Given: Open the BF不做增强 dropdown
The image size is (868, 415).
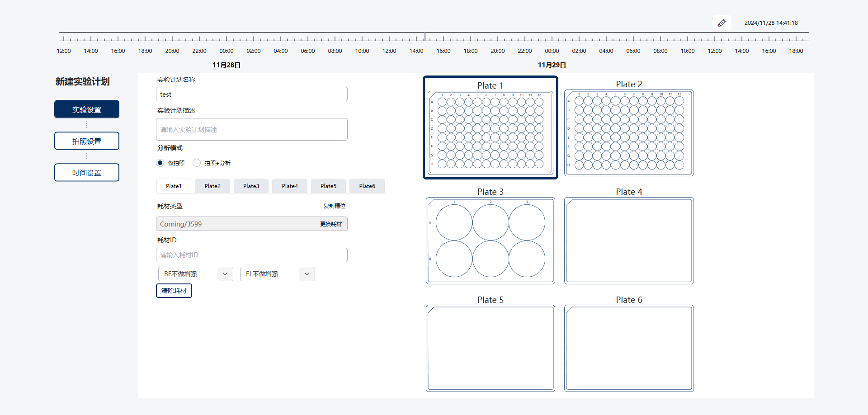Looking at the screenshot, I should tap(195, 274).
